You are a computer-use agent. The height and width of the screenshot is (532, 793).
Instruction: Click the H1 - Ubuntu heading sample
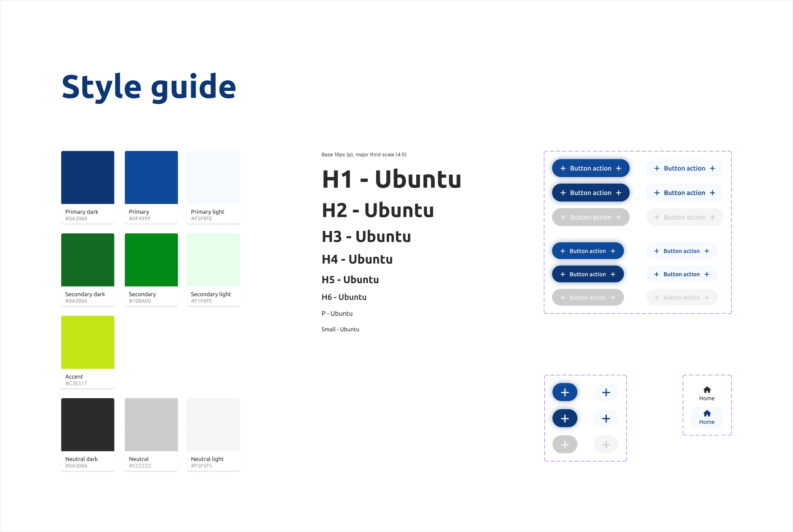(x=391, y=179)
